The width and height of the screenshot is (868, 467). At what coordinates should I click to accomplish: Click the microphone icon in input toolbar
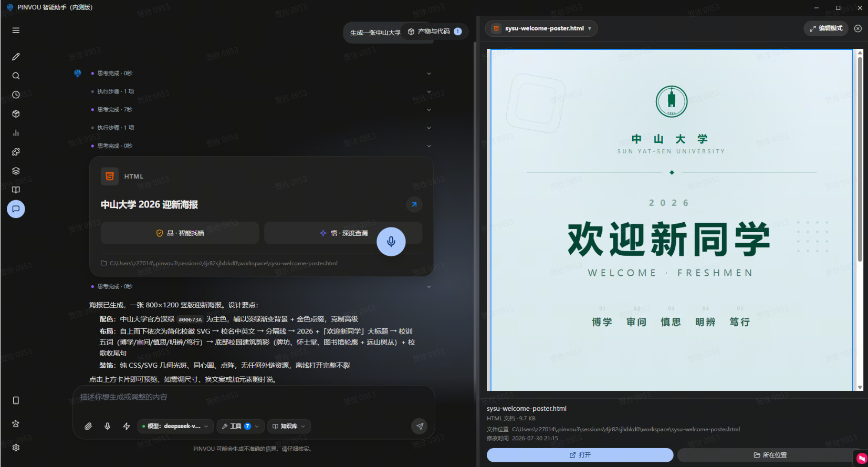(x=107, y=426)
